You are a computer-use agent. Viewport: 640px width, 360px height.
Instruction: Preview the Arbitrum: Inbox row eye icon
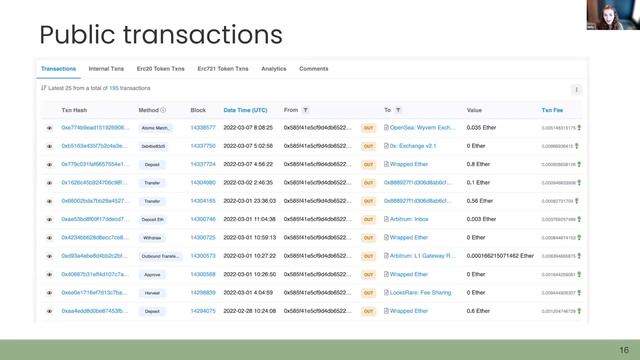(x=49, y=220)
